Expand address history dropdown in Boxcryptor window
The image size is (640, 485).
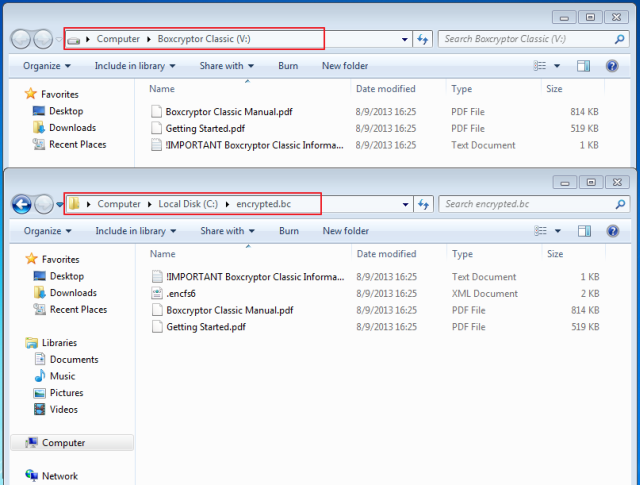pos(404,40)
